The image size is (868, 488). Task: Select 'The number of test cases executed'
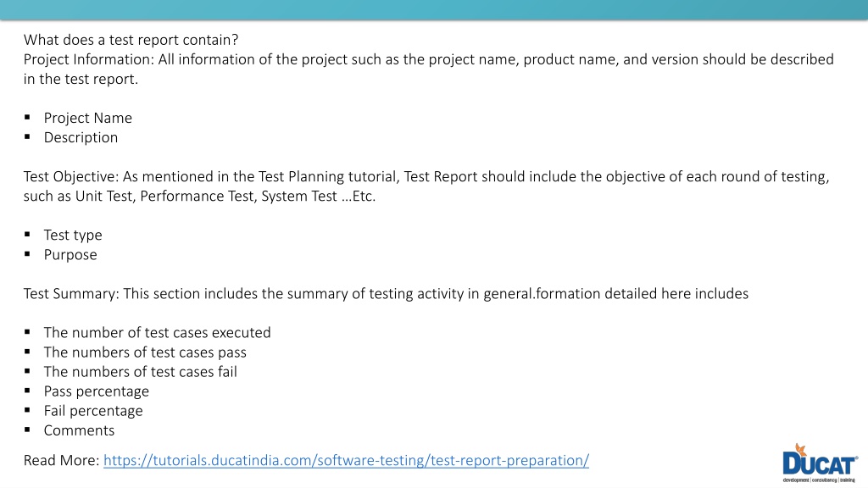(x=157, y=332)
